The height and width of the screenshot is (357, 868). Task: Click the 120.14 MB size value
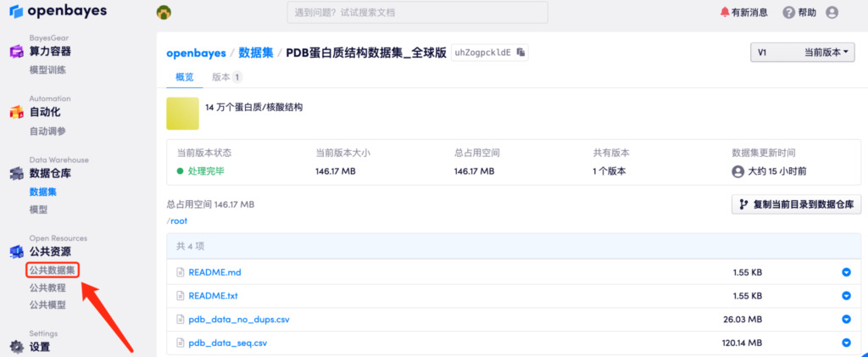[742, 343]
